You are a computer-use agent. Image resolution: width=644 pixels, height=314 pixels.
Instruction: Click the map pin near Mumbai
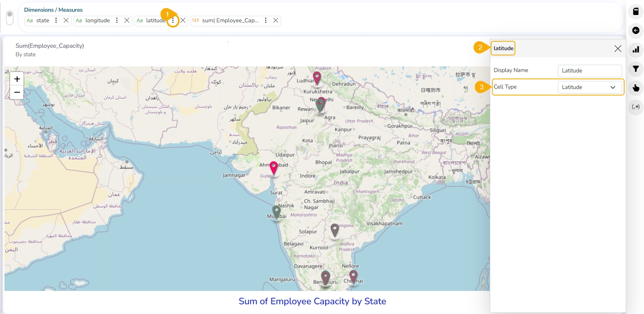click(276, 212)
